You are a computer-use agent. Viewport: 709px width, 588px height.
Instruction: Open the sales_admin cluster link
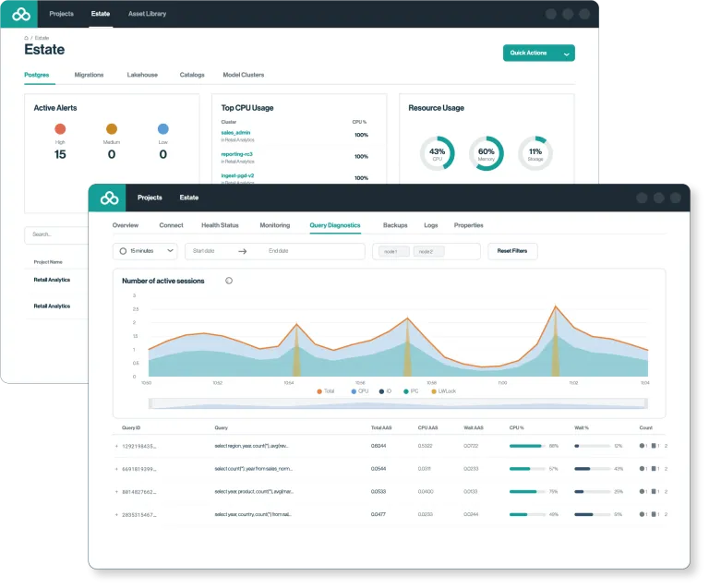235,133
